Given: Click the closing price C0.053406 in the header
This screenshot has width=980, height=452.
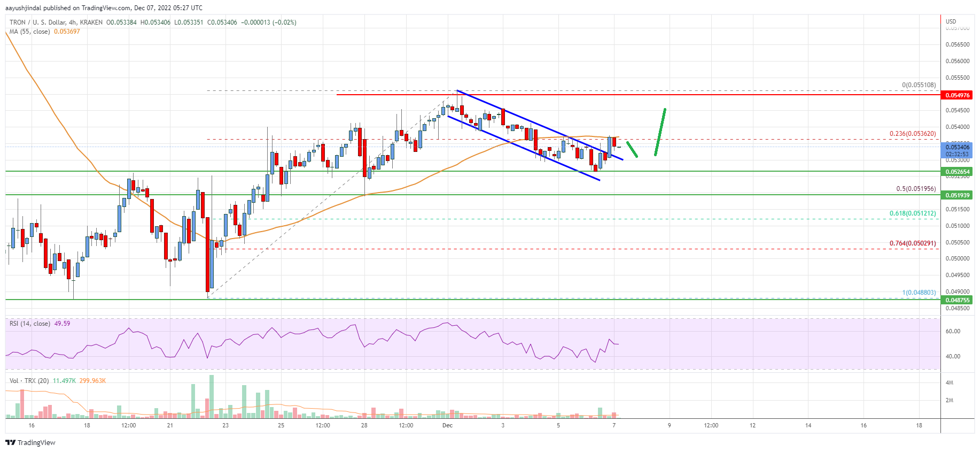Looking at the screenshot, I should coord(222,22).
